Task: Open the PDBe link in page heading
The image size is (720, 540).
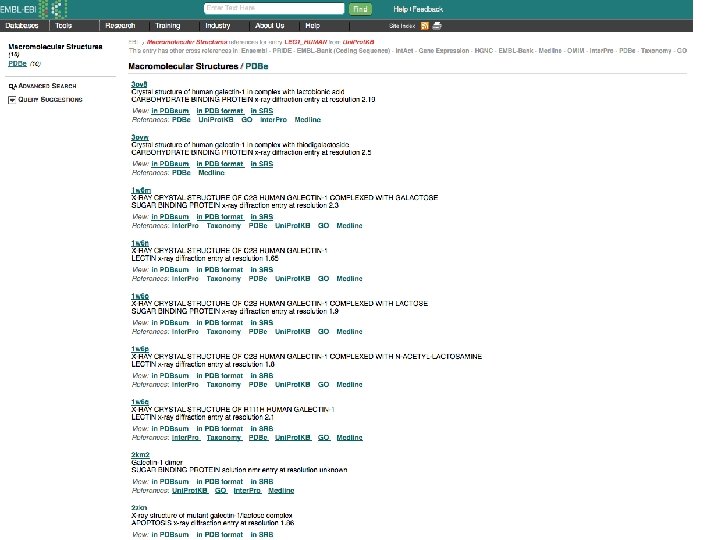Action: (x=257, y=66)
